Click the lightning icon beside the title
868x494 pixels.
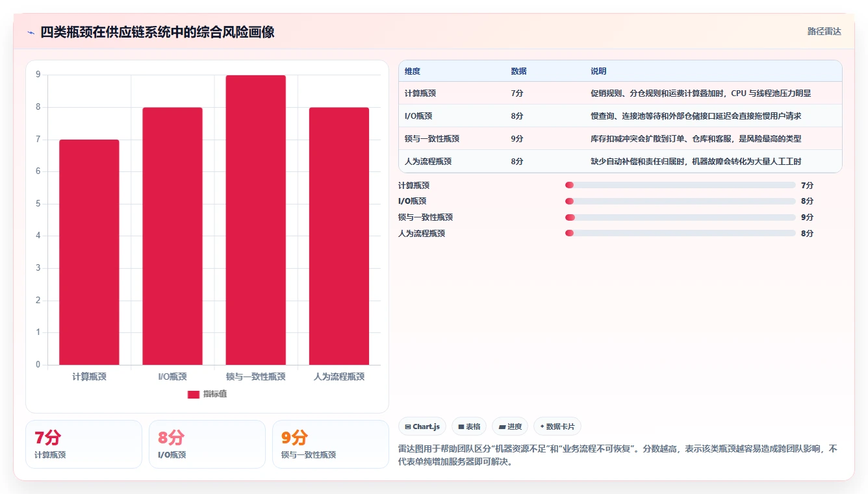click(31, 32)
